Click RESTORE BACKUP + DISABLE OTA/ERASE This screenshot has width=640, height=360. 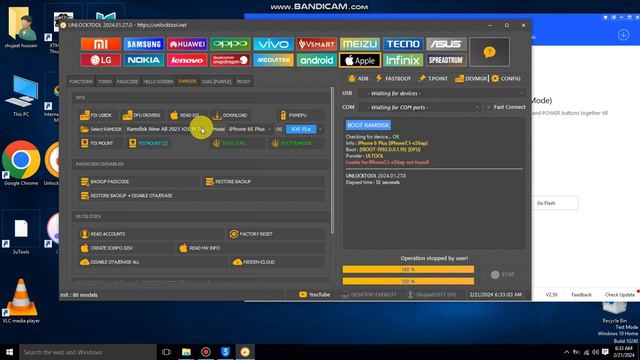pyautogui.click(x=202, y=196)
